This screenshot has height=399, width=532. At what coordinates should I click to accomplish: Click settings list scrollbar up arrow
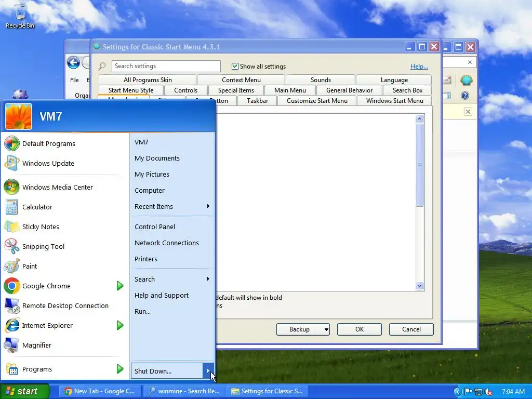[x=419, y=119]
